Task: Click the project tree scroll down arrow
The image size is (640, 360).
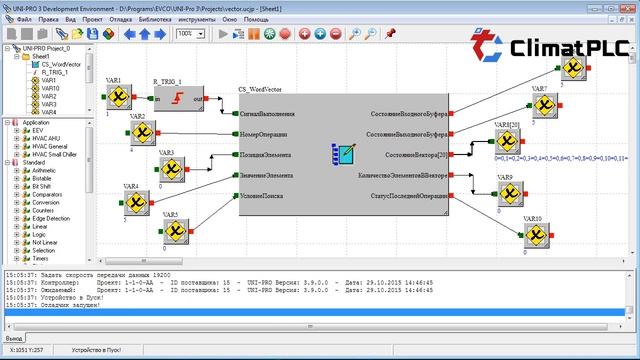Action: pyautogui.click(x=89, y=110)
